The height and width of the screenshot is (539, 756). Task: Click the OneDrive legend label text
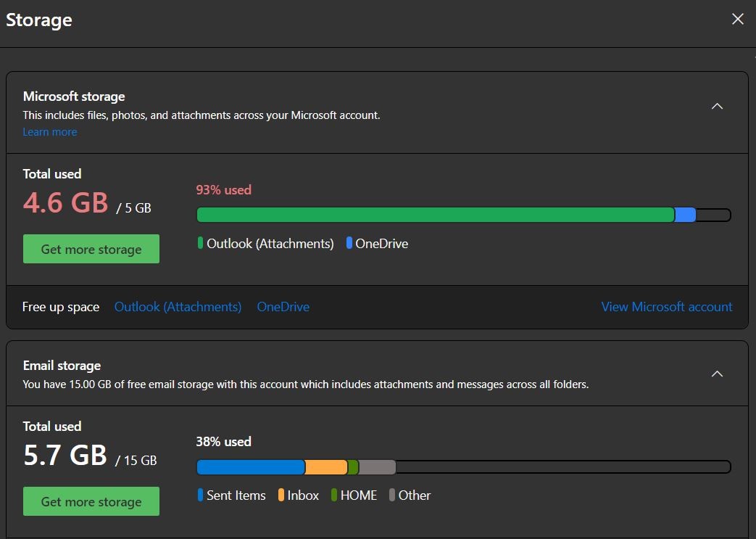pyautogui.click(x=381, y=244)
